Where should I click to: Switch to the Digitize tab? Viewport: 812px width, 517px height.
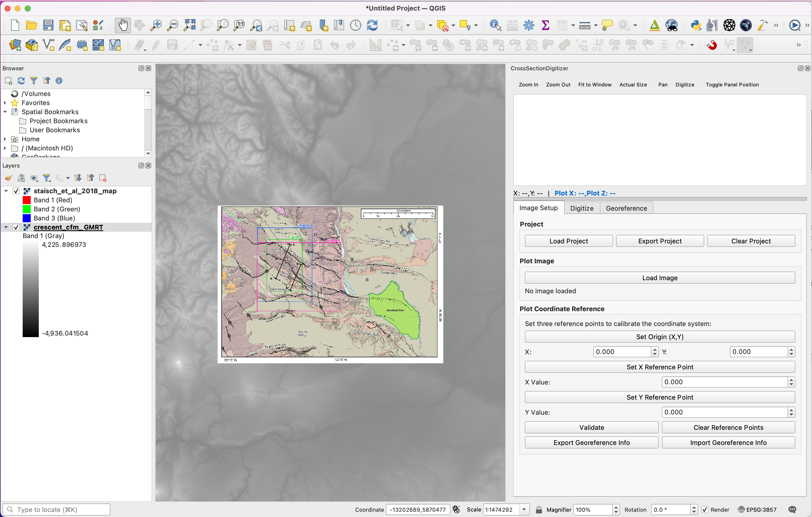click(x=582, y=208)
